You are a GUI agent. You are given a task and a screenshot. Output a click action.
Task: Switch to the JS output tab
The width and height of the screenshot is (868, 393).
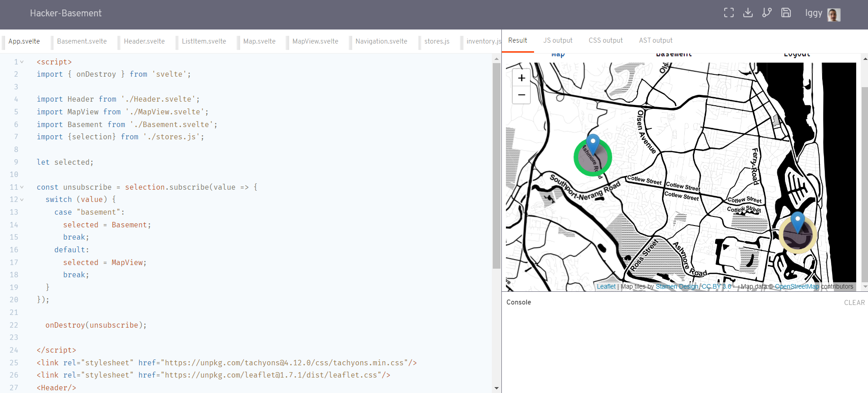pyautogui.click(x=558, y=40)
